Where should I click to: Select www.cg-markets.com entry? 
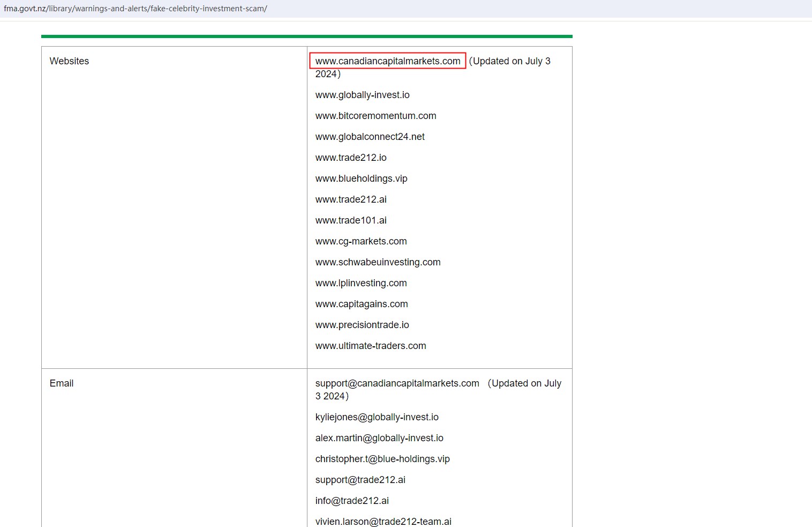point(361,241)
